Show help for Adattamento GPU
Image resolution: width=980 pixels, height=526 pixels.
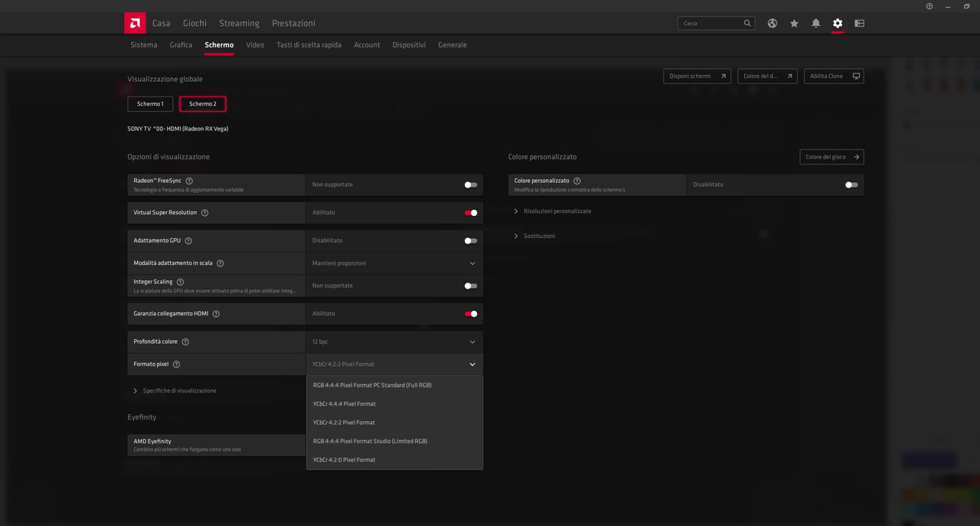pos(188,240)
